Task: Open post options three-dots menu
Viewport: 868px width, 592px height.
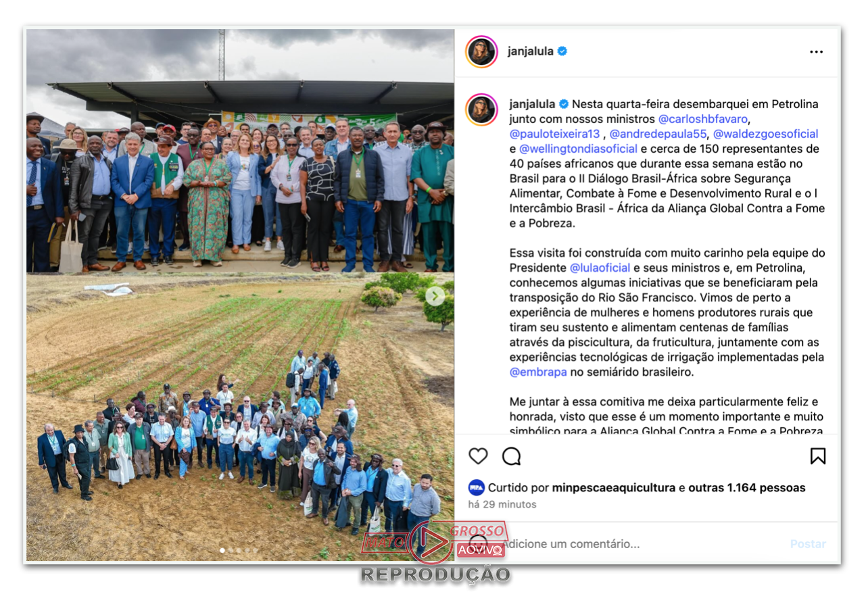Action: click(817, 52)
